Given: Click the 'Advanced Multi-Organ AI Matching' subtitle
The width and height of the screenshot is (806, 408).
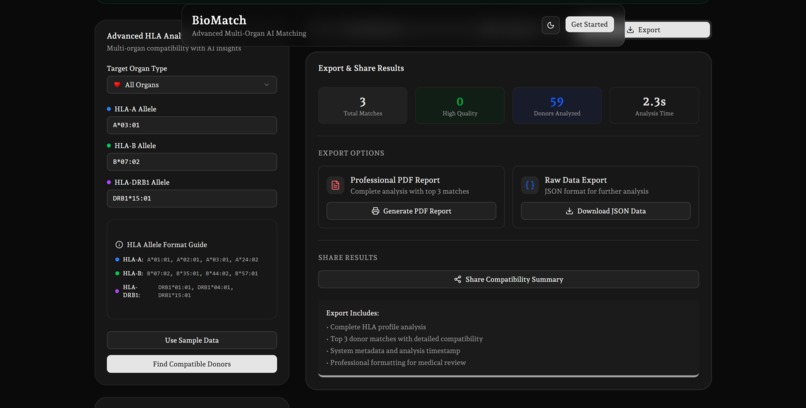Looking at the screenshot, I should click(249, 33).
